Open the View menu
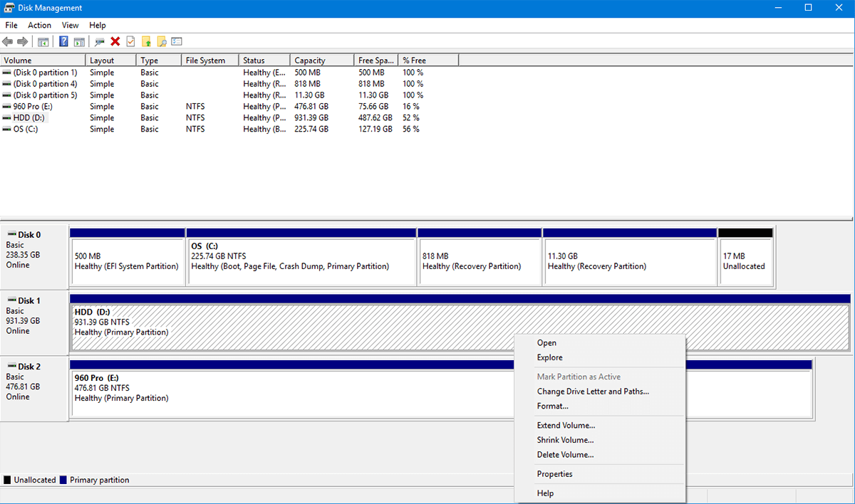The height and width of the screenshot is (504, 855). pyautogui.click(x=71, y=25)
